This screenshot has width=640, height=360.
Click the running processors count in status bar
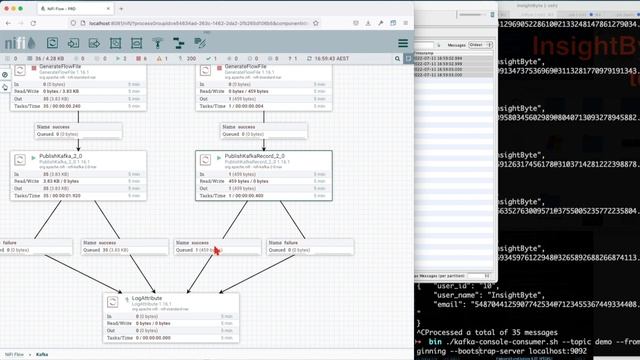pos(121,59)
